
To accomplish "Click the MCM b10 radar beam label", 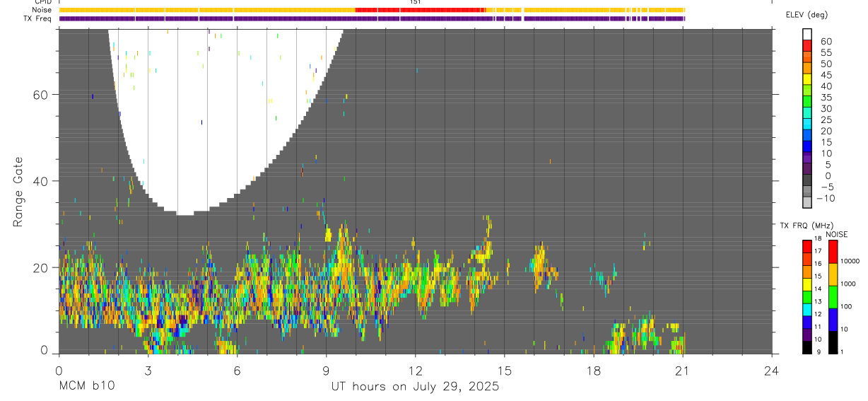I will pos(86,386).
